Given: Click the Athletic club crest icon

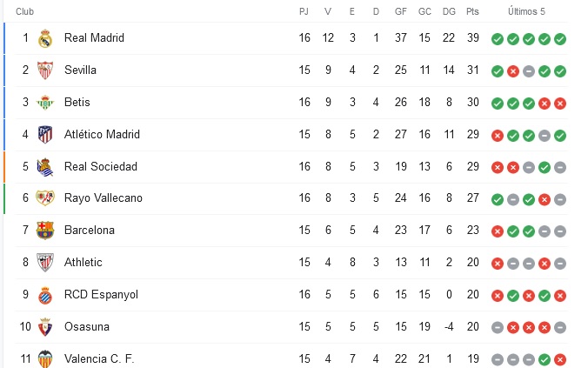Looking at the screenshot, I should pos(45,263).
